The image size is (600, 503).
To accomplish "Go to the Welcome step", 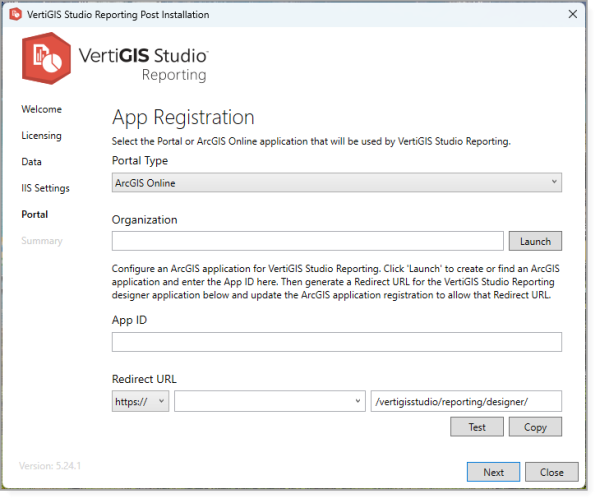I will [41, 109].
